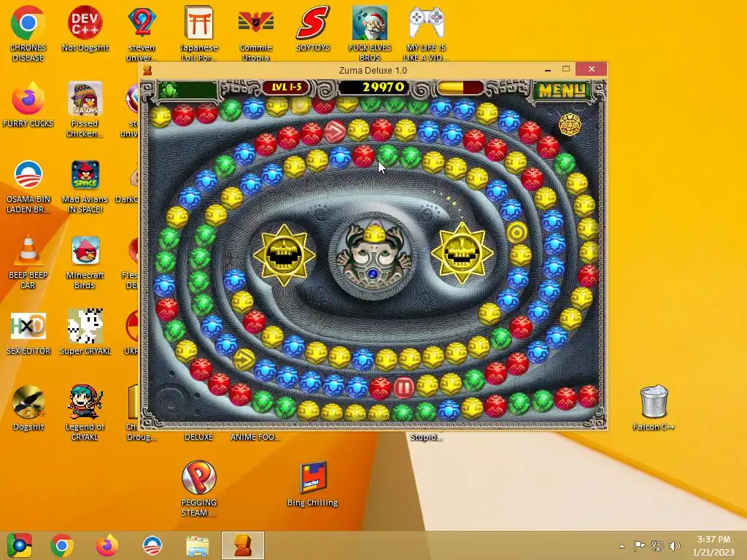
Task: Open Google Chrome from the taskbar
Action: tap(62, 545)
